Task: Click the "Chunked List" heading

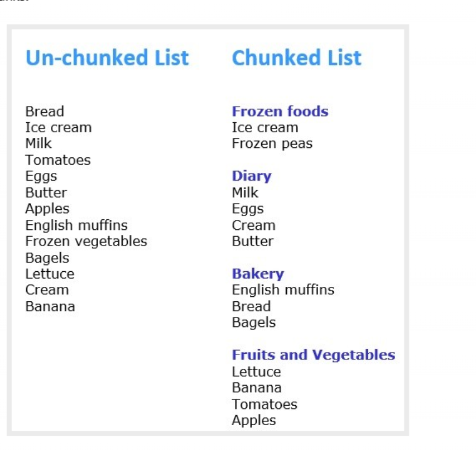Action: (296, 58)
